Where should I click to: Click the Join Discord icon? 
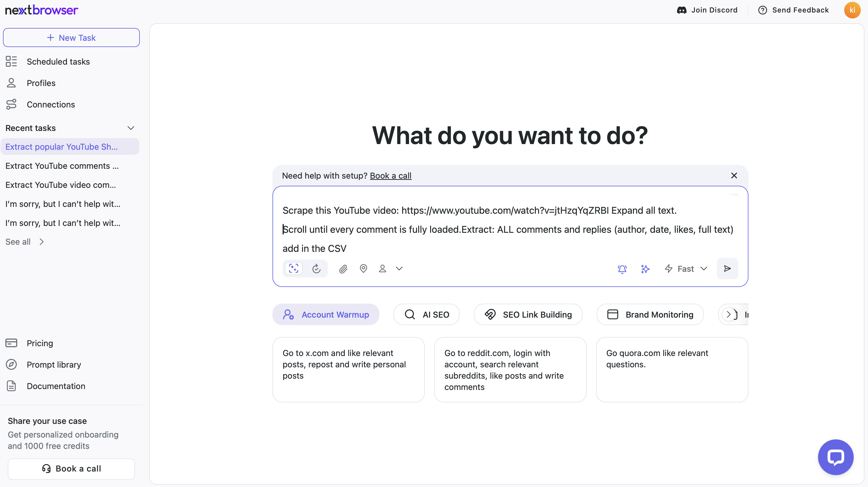[681, 10]
